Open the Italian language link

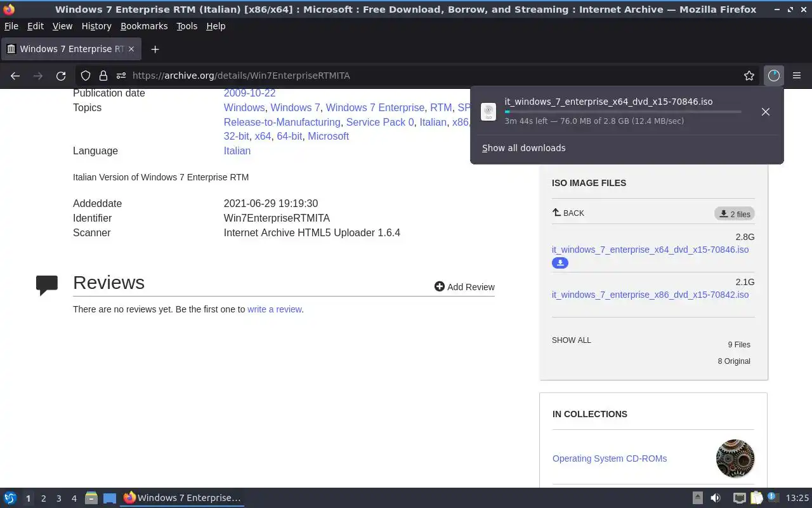pos(237,150)
